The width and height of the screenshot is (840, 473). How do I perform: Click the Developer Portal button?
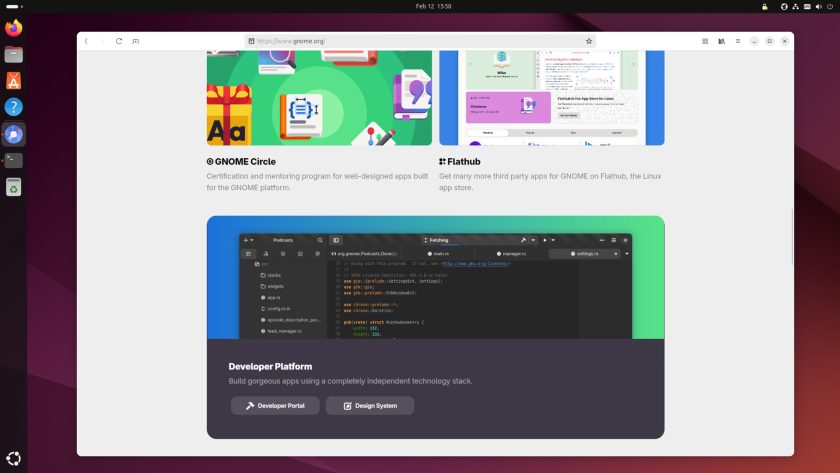tap(275, 405)
